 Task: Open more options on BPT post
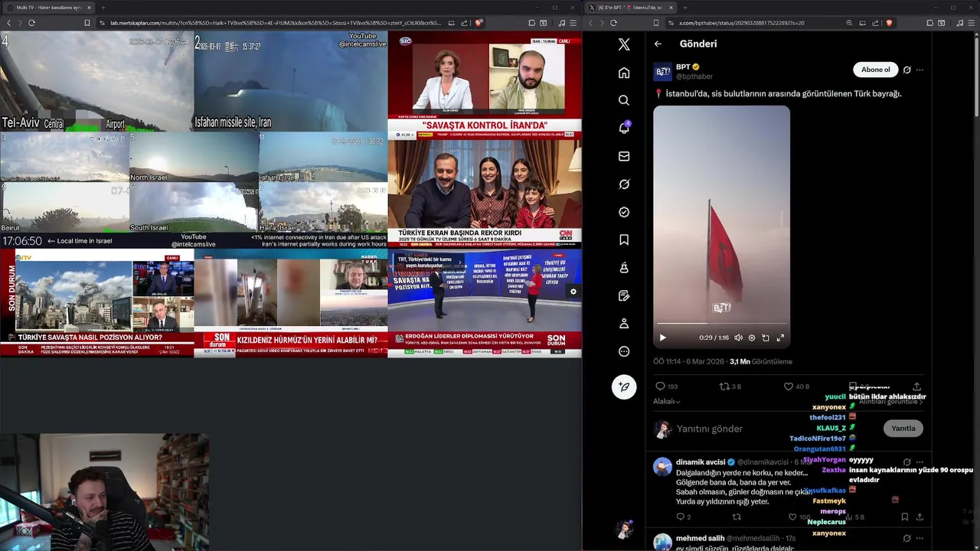(x=920, y=70)
